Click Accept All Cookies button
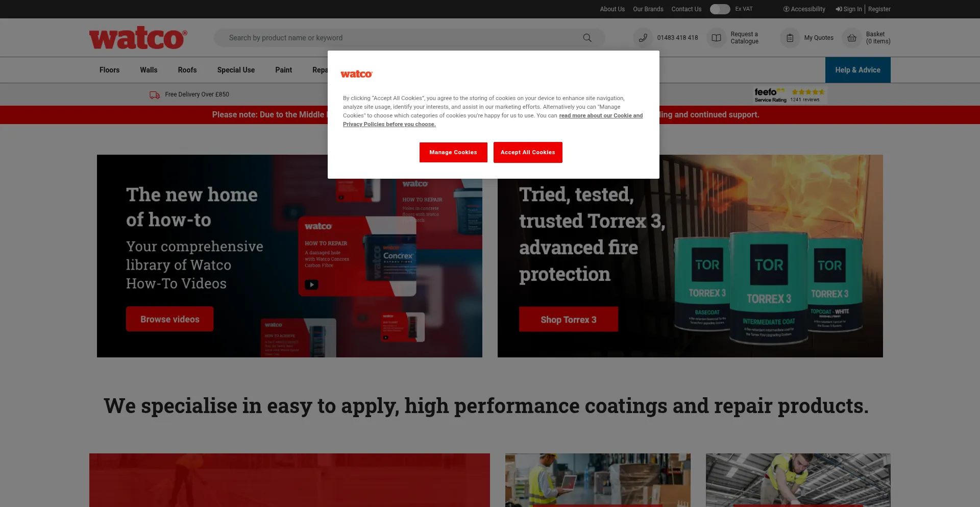 [x=528, y=152]
